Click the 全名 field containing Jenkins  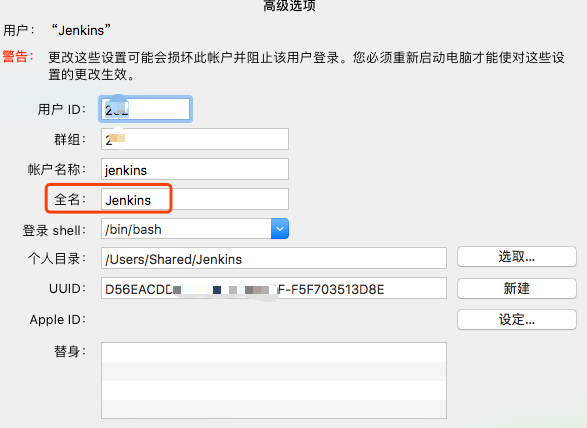pyautogui.click(x=195, y=199)
